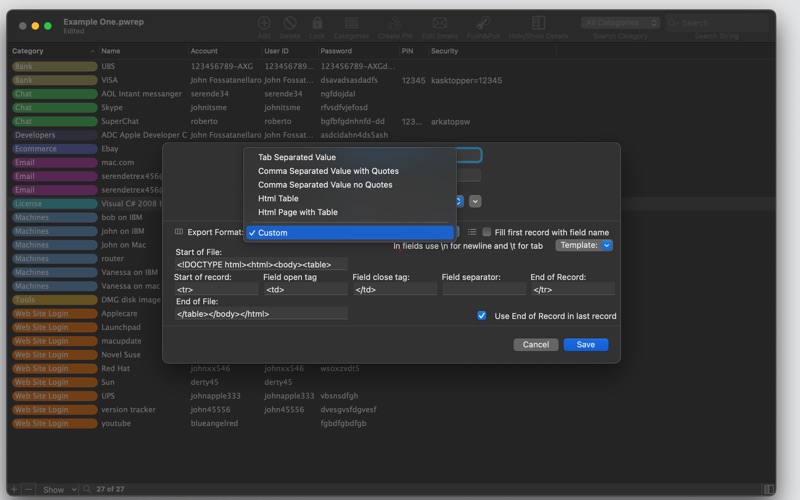Click the Push&Pull toolbar icon
The image size is (800, 500).
482,23
